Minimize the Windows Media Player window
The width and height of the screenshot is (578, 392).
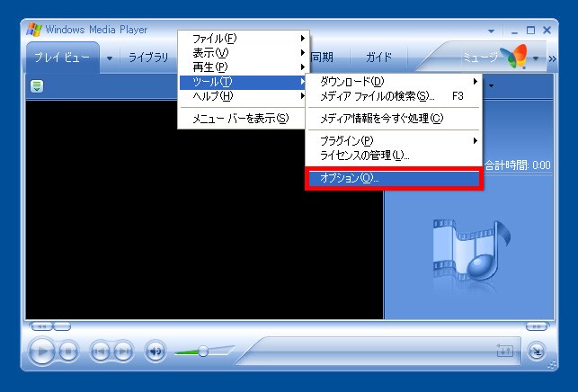click(x=514, y=31)
